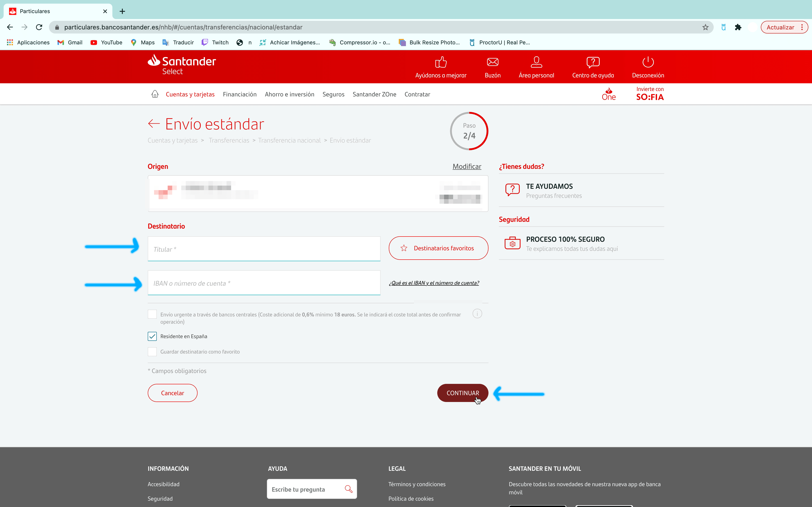Image resolution: width=812 pixels, height=507 pixels.
Task: Click the Desconexión logout icon
Action: (648, 62)
